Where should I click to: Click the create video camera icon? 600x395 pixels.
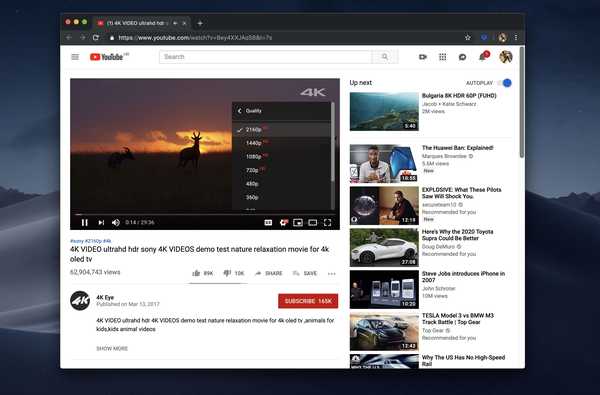click(423, 57)
